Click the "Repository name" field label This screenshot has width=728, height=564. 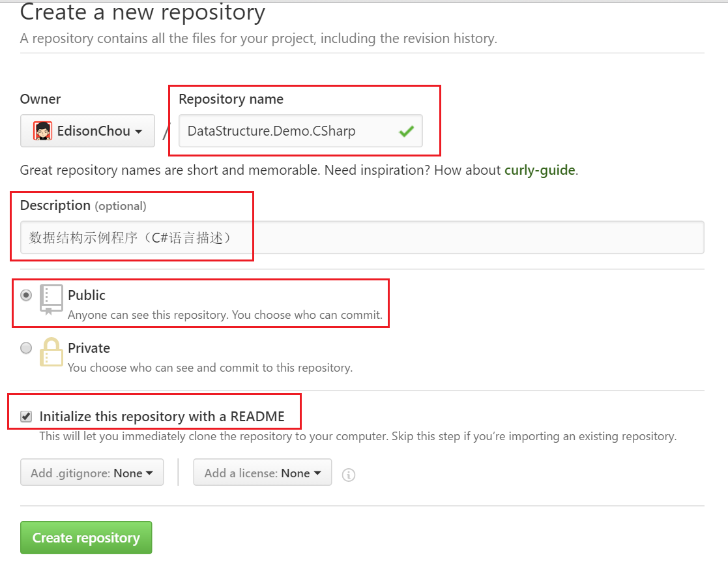(x=231, y=99)
